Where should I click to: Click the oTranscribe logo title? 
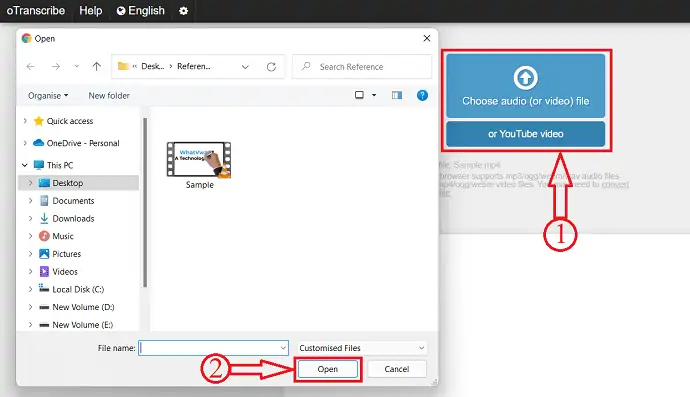pyautogui.click(x=36, y=11)
